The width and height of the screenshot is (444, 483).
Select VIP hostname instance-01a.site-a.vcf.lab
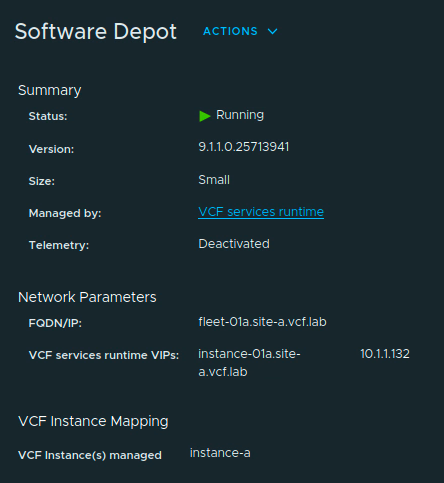[x=249, y=363]
